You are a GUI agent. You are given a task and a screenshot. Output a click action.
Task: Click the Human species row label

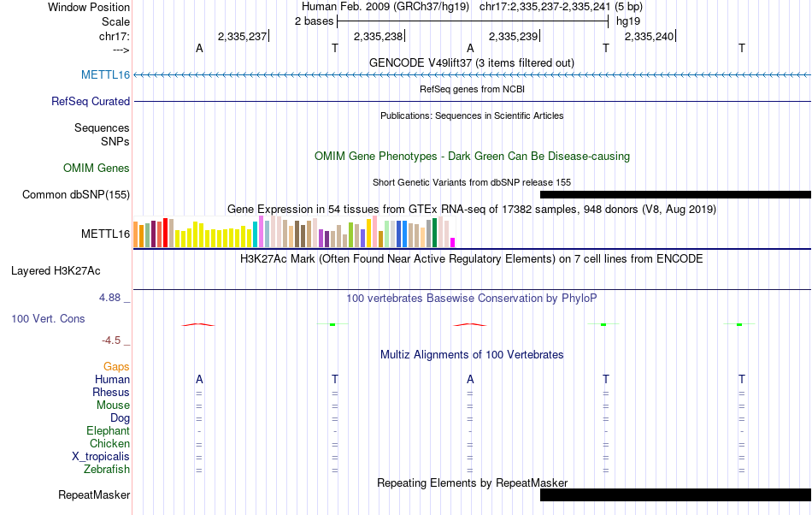(112, 379)
